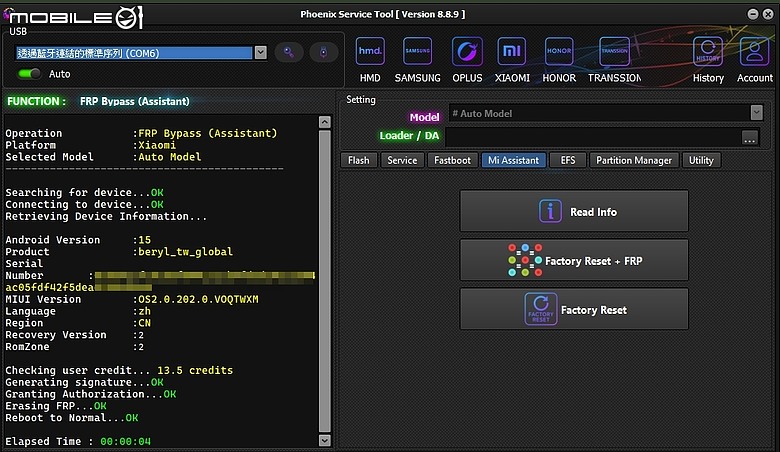Viewport: 780px width, 452px height.
Task: Click the Read Info button
Action: pyautogui.click(x=574, y=211)
